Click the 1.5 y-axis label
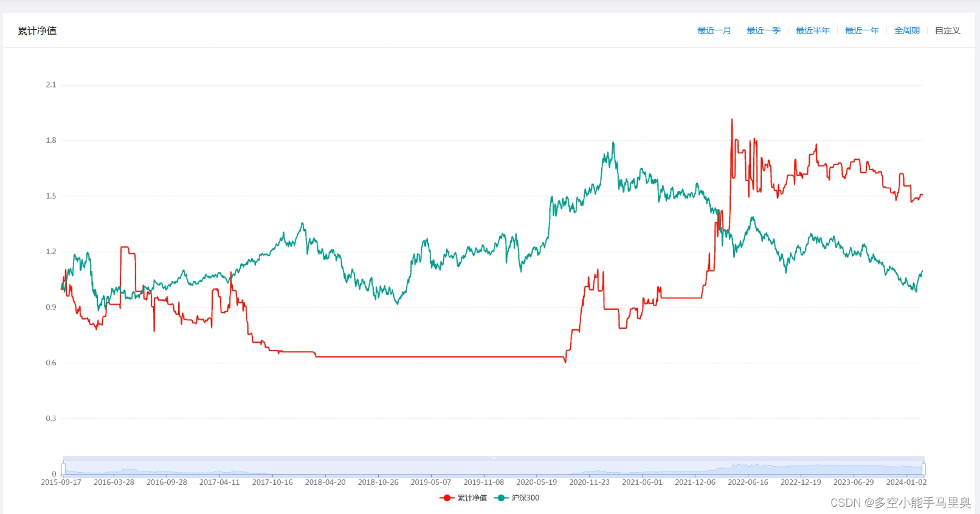Image resolution: width=980 pixels, height=514 pixels. point(51,196)
